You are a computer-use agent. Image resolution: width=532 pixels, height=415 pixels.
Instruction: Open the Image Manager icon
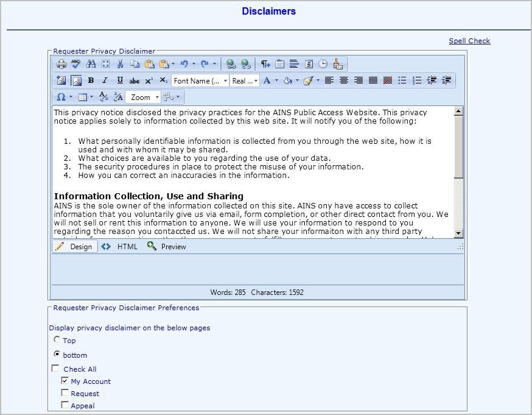(x=61, y=80)
